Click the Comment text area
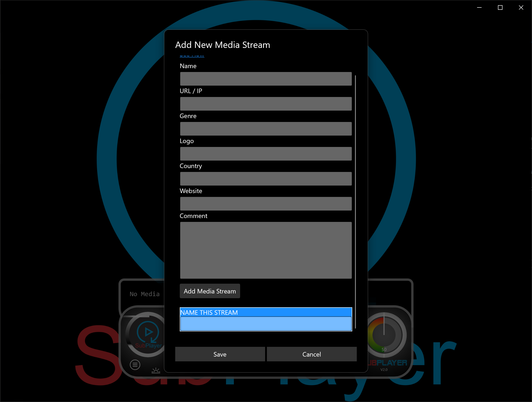 pyautogui.click(x=266, y=250)
